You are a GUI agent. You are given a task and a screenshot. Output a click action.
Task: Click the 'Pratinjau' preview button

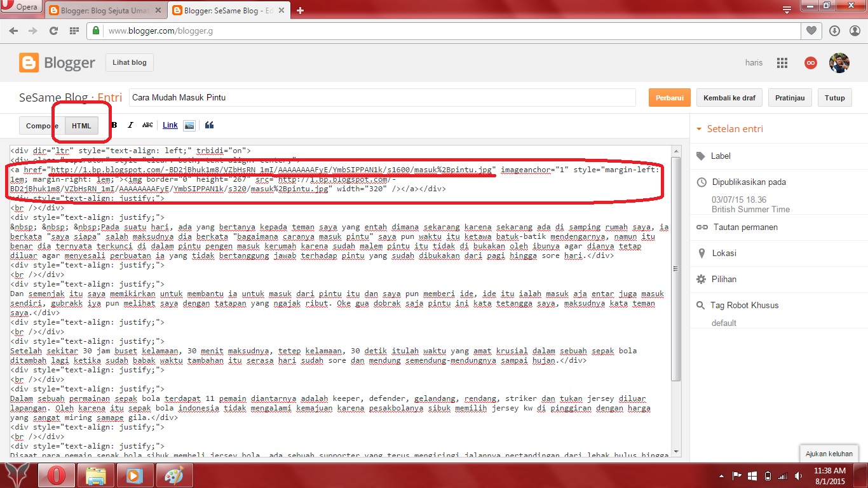click(x=790, y=98)
